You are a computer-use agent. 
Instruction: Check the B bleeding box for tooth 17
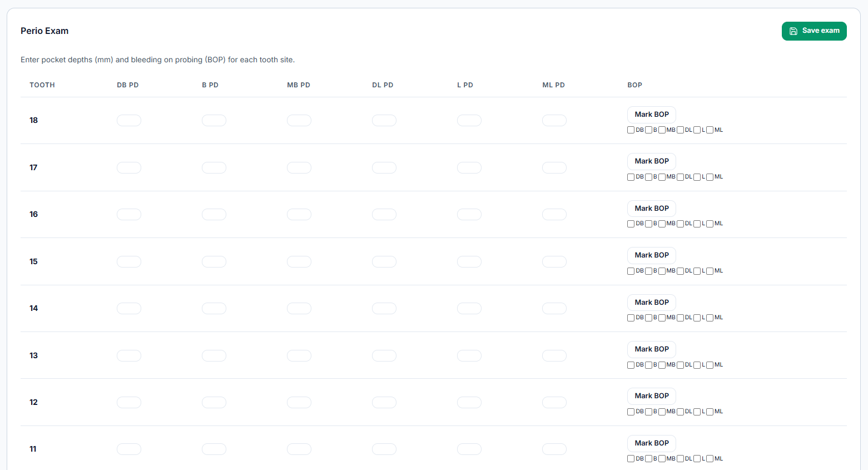tap(648, 177)
